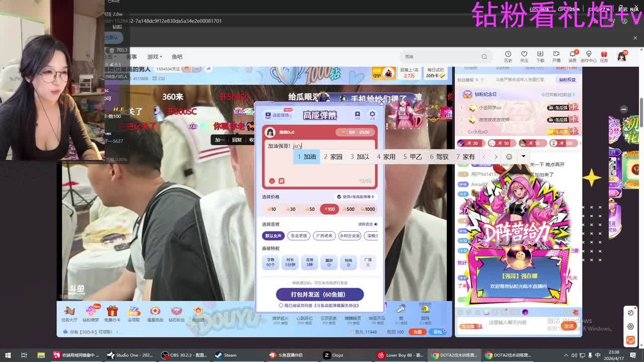
Task: Select the 东北老铁 voice effect option
Action: tap(298, 235)
